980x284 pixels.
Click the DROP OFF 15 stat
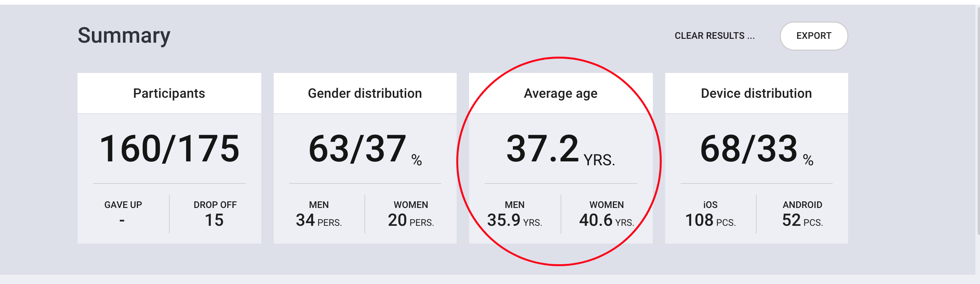(215, 213)
